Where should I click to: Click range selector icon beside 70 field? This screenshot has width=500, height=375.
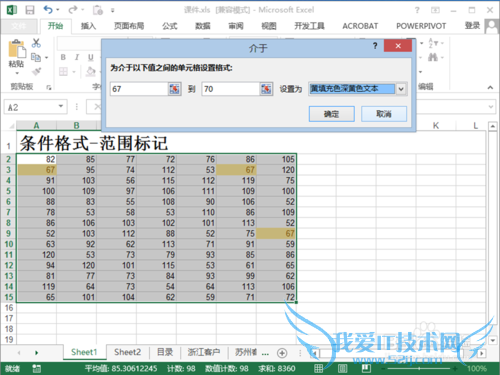click(x=266, y=89)
